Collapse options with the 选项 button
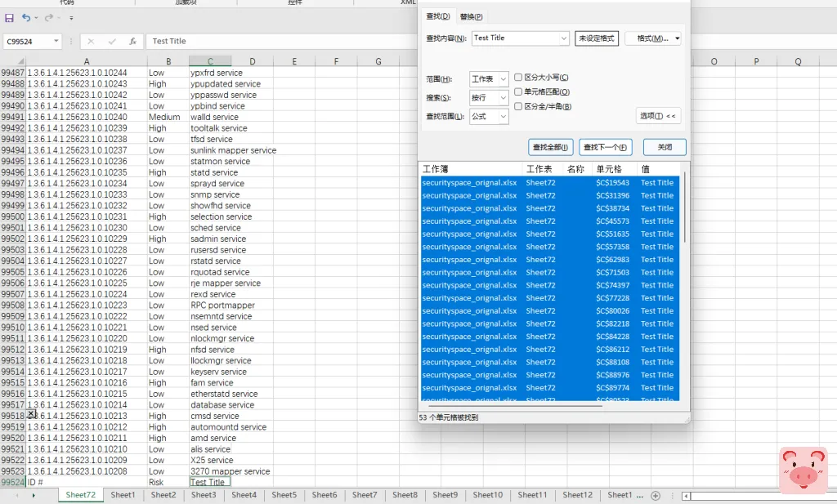The width and height of the screenshot is (837, 504). [658, 116]
